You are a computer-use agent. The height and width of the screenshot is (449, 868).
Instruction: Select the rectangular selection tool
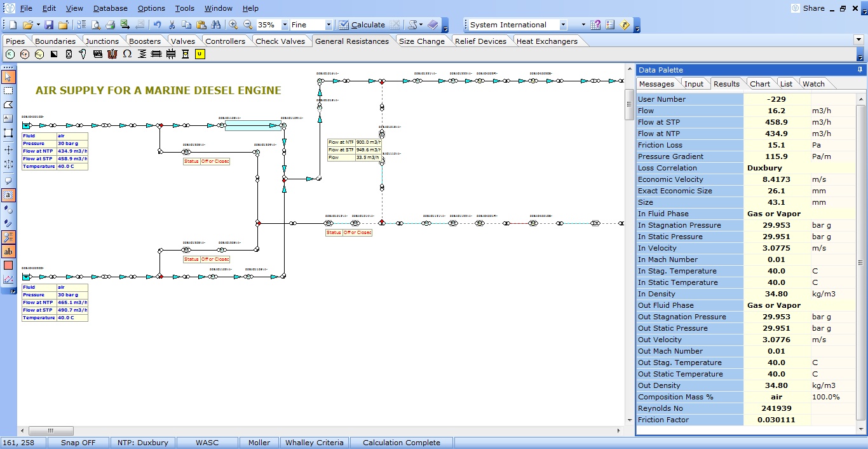click(8, 91)
